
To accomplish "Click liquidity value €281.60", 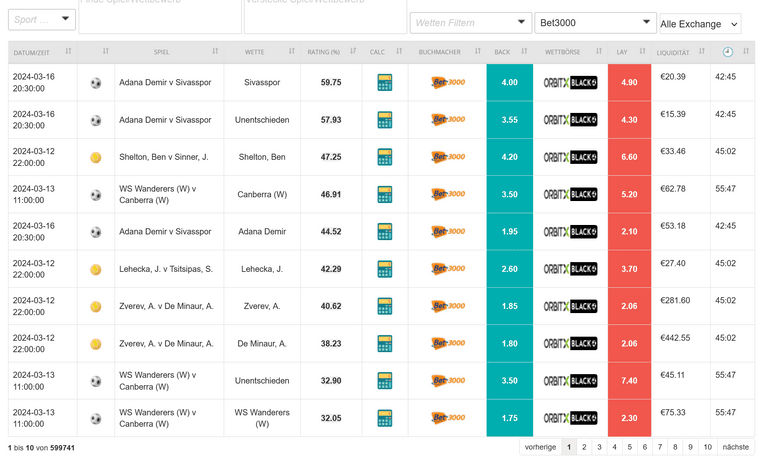I will tap(675, 301).
